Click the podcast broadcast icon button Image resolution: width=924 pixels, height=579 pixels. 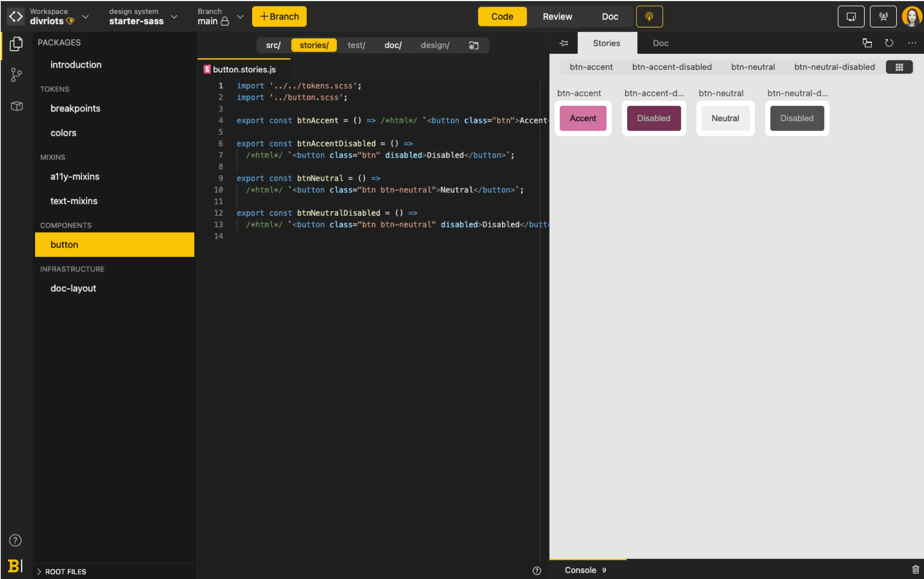(649, 17)
